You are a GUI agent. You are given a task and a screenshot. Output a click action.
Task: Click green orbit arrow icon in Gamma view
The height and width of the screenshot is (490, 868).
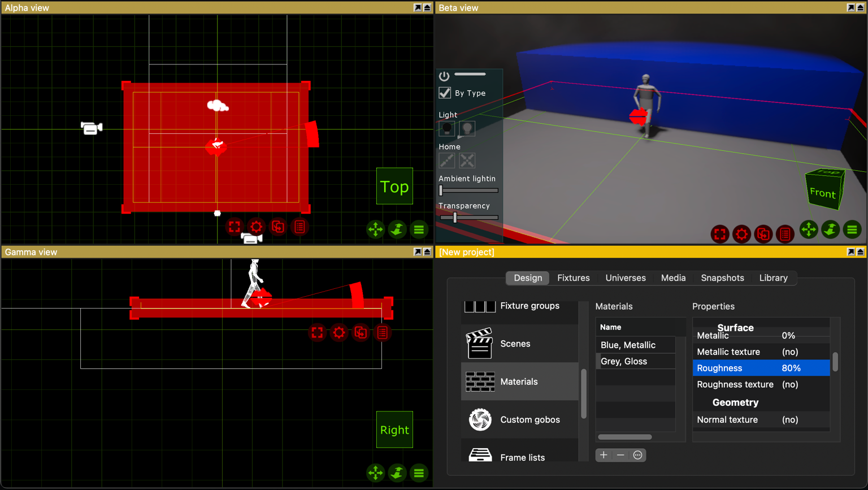[397, 472]
